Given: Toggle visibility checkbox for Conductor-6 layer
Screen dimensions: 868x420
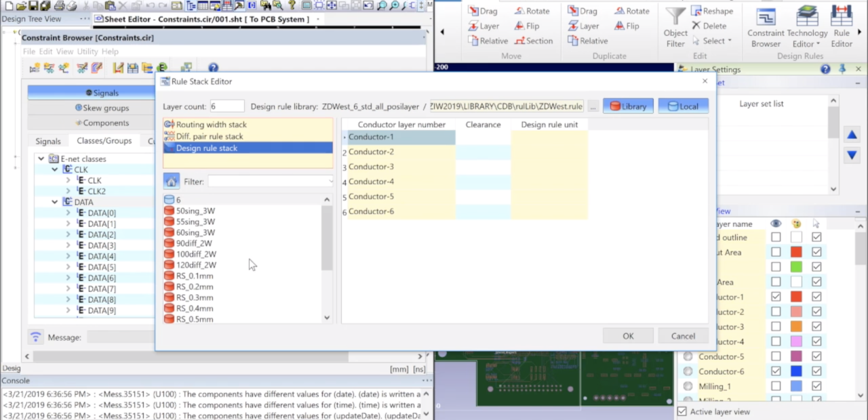Looking at the screenshot, I should tap(776, 371).
